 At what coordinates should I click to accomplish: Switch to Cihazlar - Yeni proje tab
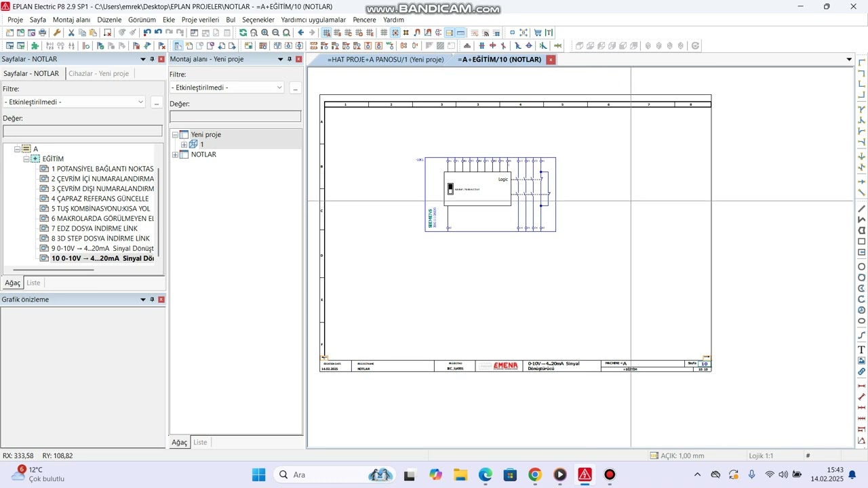[99, 73]
